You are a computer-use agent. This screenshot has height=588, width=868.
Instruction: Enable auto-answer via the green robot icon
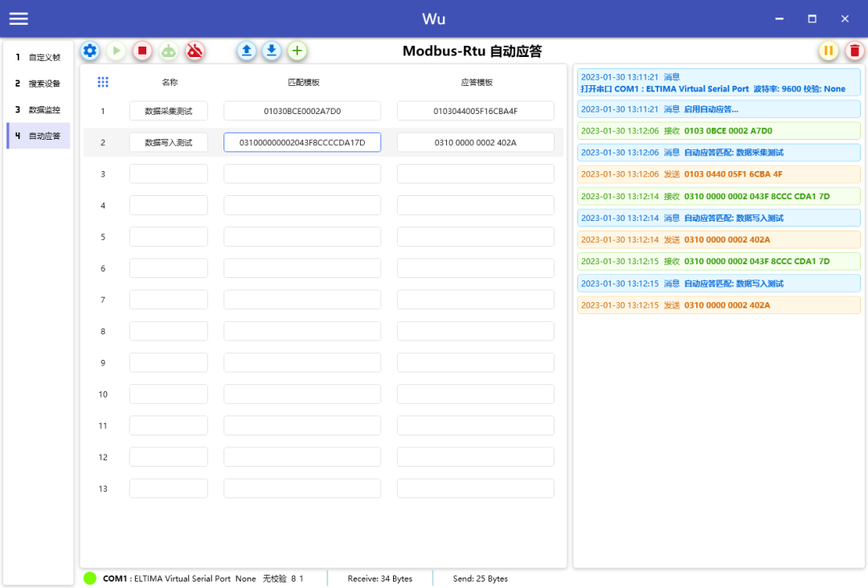click(168, 51)
